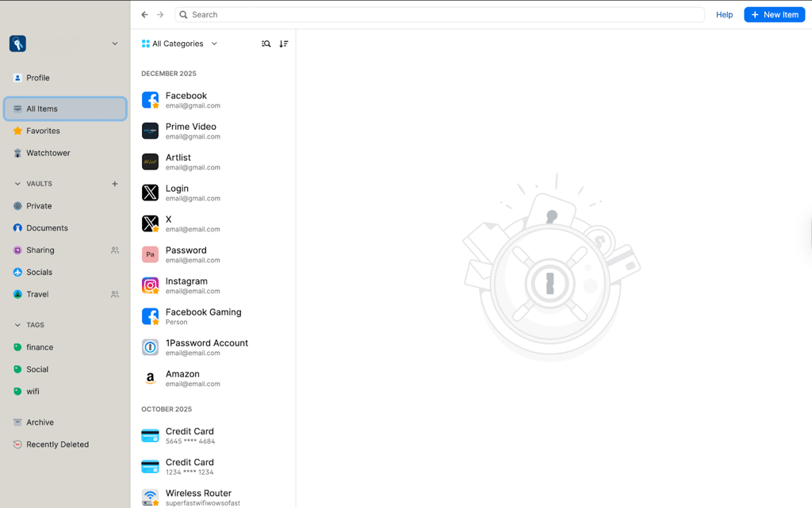The image size is (812, 508).
Task: Click shared people icon next to Sharing
Action: [x=115, y=250]
